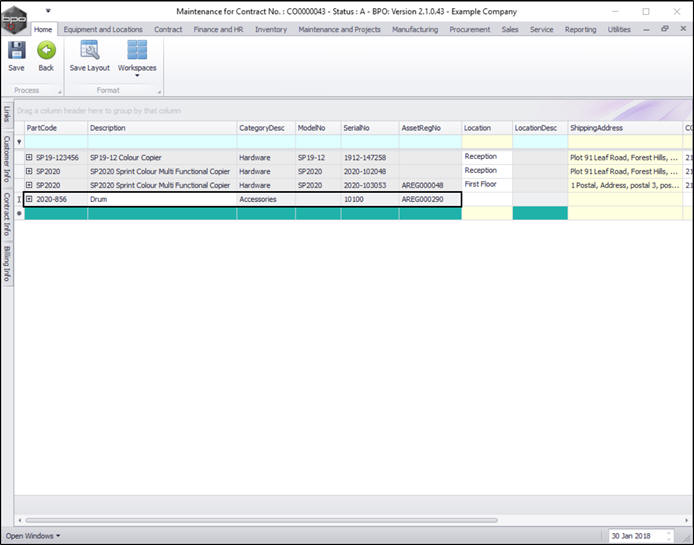Open the Open Windows dropdown
694x545 pixels.
tap(33, 536)
